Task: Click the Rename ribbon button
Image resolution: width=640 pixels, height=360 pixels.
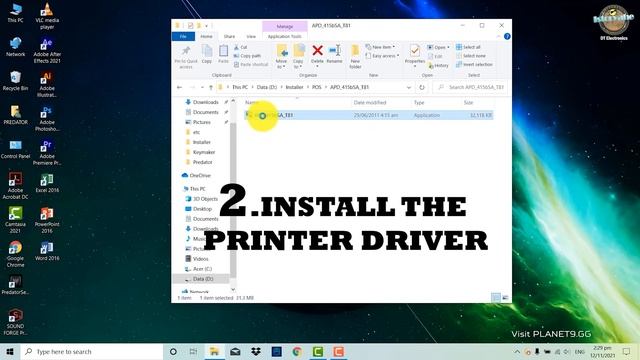Action: (x=334, y=54)
